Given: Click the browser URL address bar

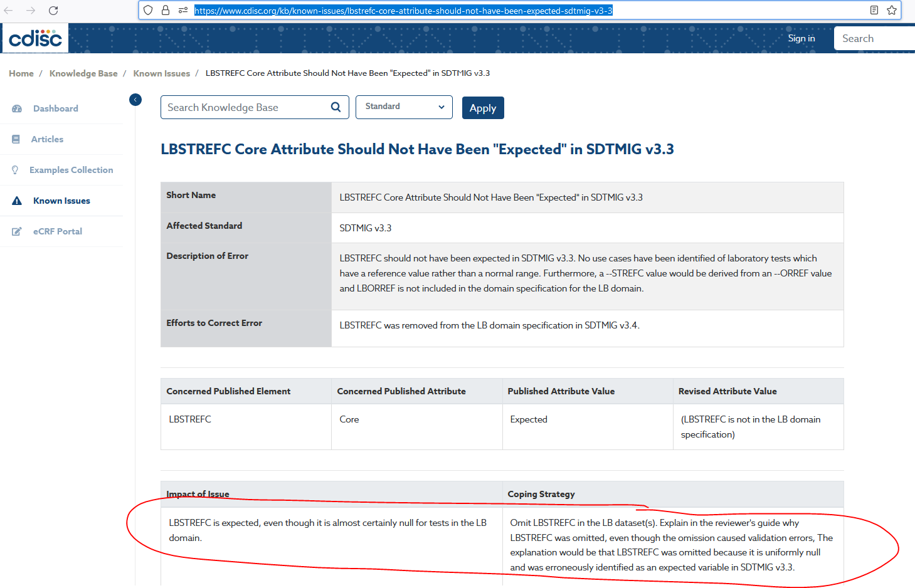Looking at the screenshot, I should pos(519,10).
